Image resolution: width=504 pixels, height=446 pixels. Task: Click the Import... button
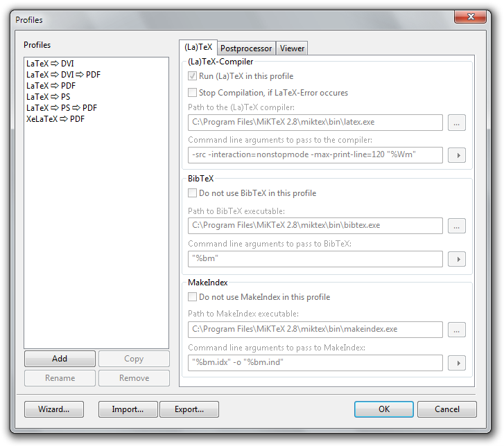(x=128, y=409)
